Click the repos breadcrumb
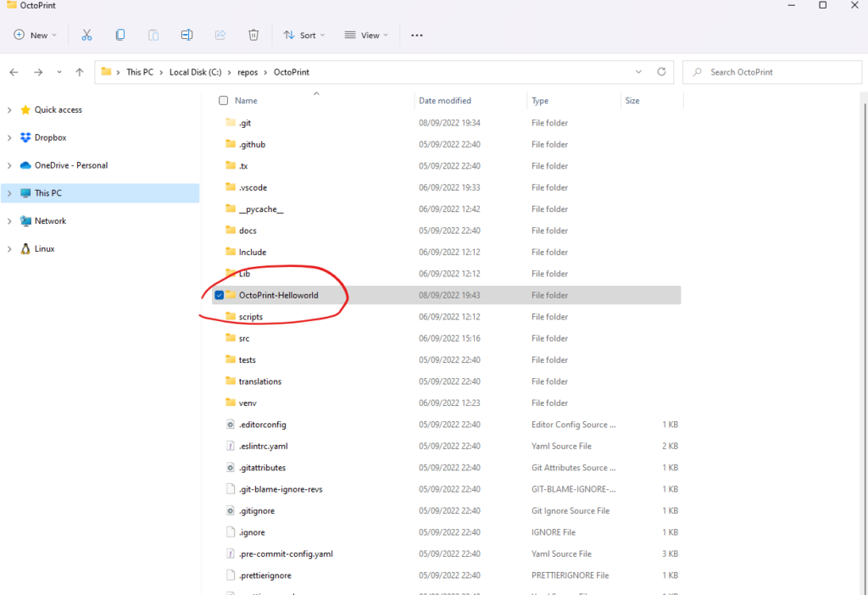868x595 pixels. (x=248, y=72)
